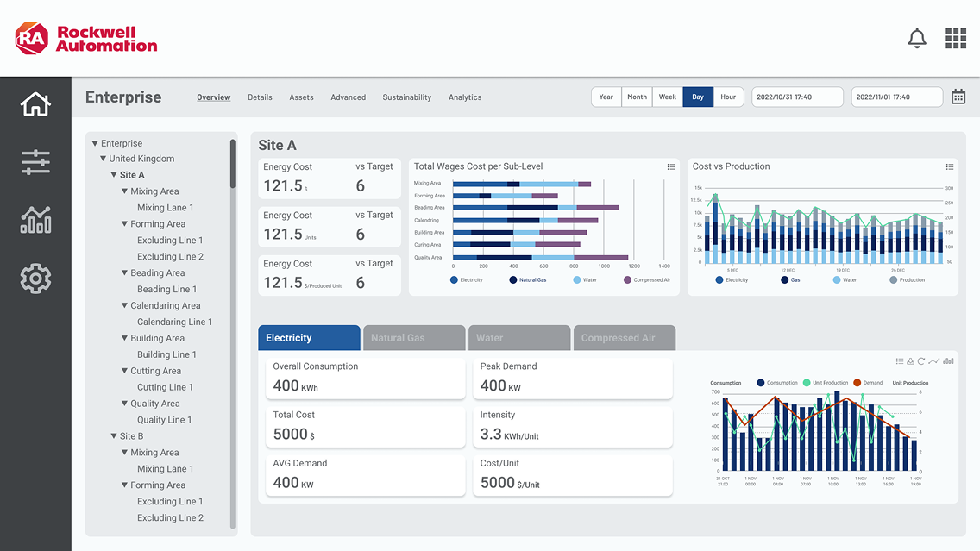Collapse the Enterprise tree root

[x=95, y=143]
